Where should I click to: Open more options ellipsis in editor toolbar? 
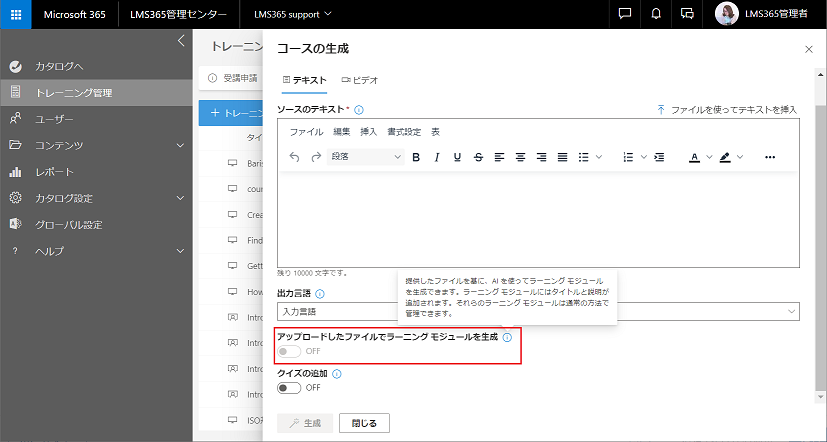tap(770, 157)
